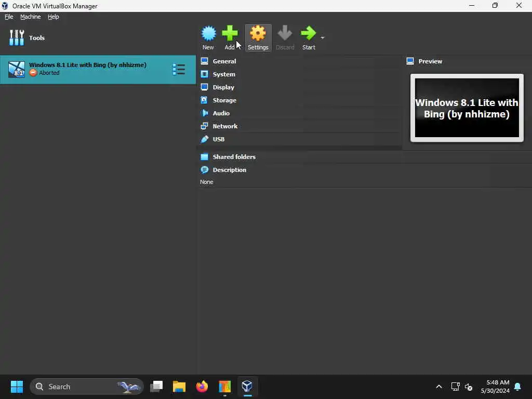The width and height of the screenshot is (532, 399).
Task: Open the System section header
Action: (224, 74)
